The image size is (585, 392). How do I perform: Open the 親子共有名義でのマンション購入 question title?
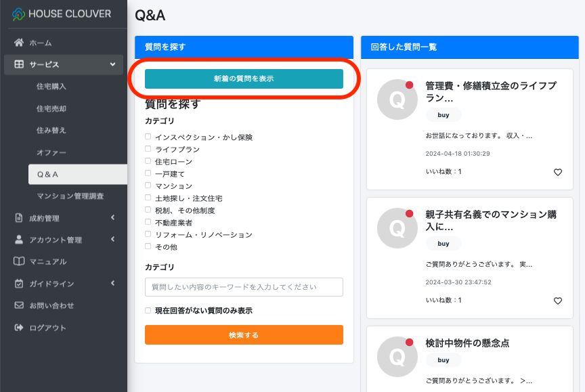pos(492,220)
